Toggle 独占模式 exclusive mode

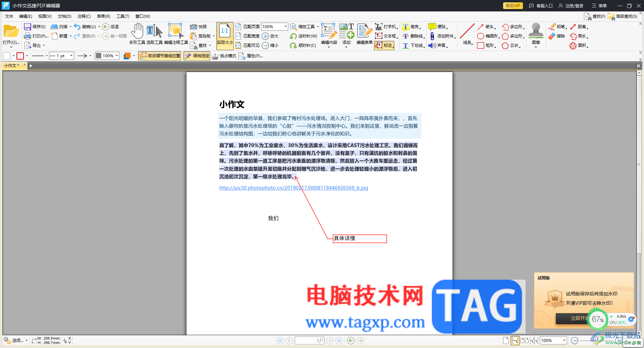224,56
